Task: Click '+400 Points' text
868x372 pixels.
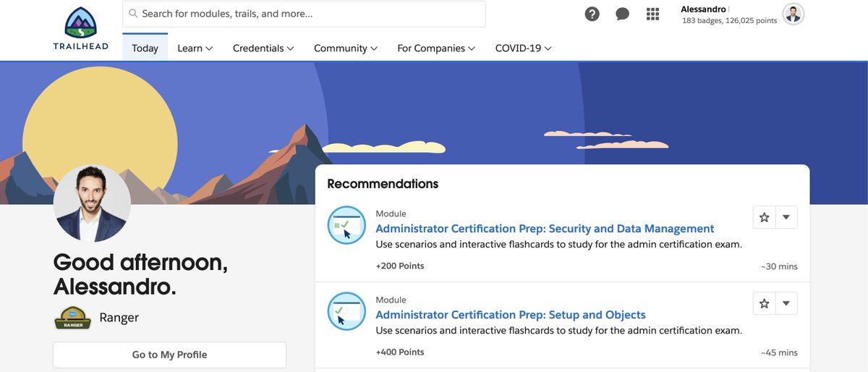Action: 400,352
